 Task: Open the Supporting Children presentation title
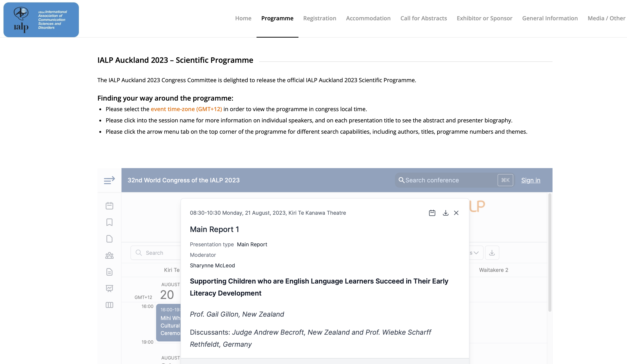coord(319,287)
